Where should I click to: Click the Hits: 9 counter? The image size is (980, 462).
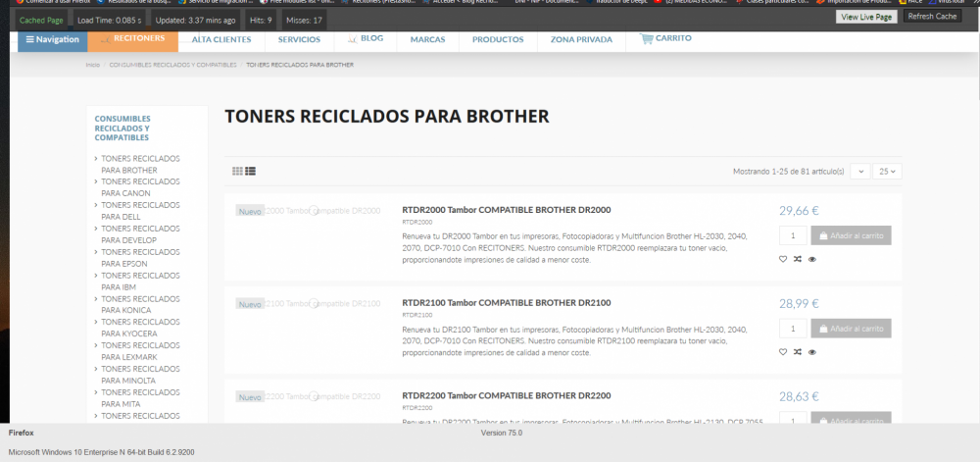[261, 20]
